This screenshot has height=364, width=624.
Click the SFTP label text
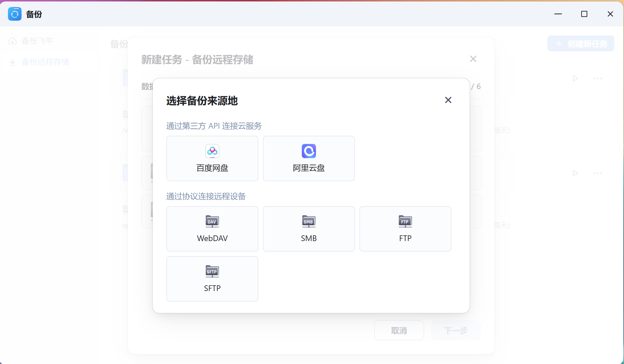pos(212,288)
